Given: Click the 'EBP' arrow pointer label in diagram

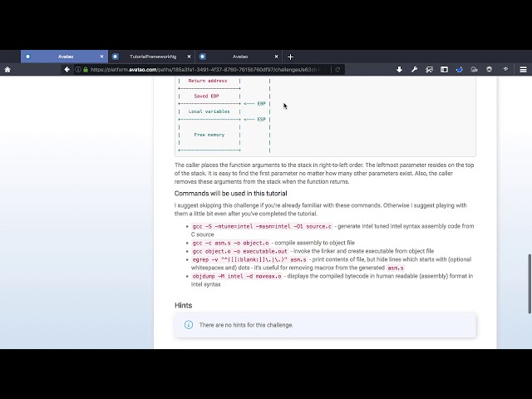Looking at the screenshot, I should (261, 103).
